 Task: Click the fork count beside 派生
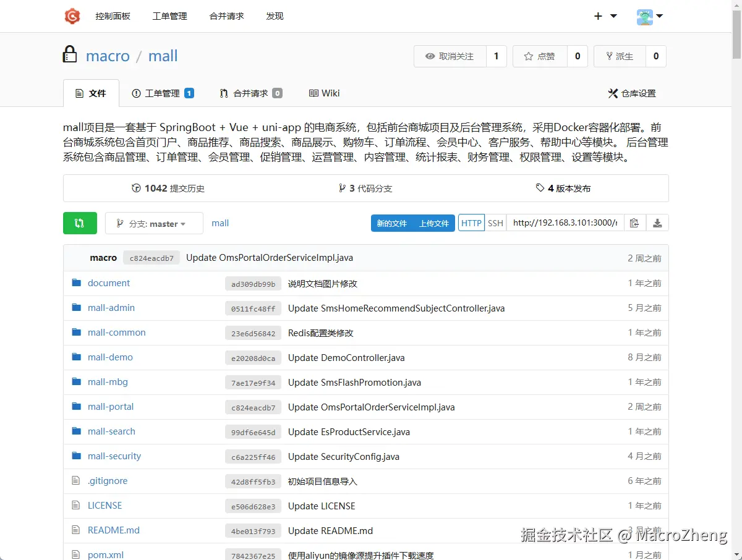tap(656, 56)
